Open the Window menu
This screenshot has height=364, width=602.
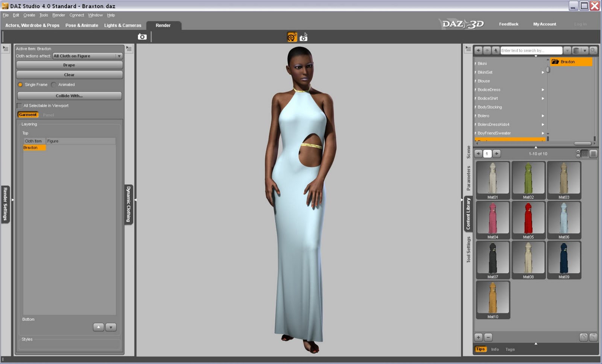(x=95, y=15)
